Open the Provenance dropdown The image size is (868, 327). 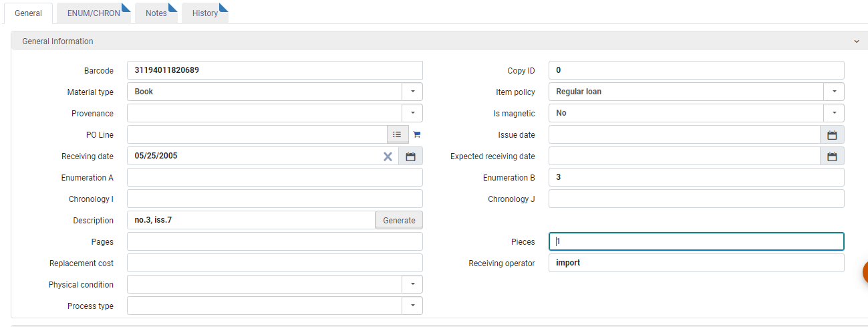point(412,113)
